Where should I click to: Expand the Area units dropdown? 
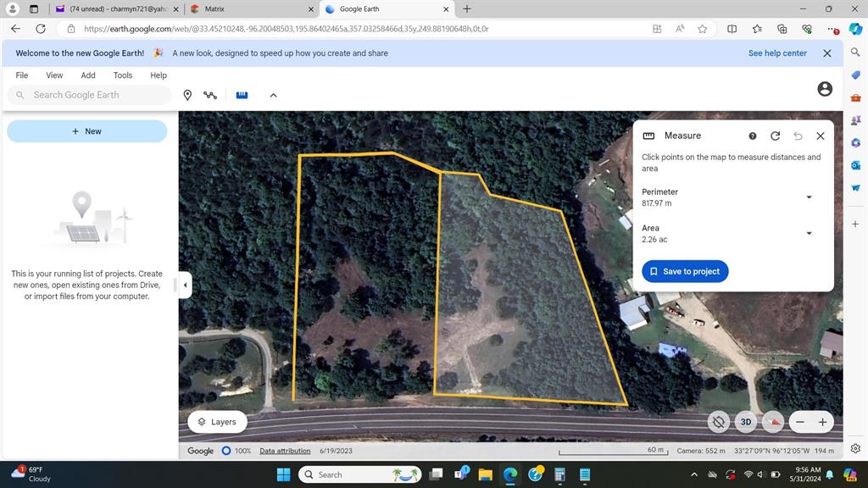[x=809, y=233]
